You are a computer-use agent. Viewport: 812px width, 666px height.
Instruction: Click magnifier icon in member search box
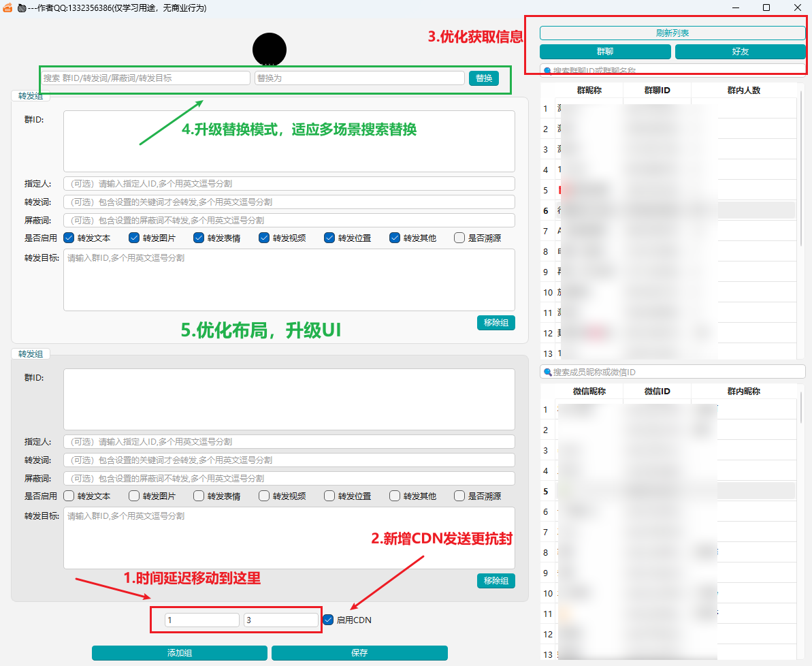point(547,372)
